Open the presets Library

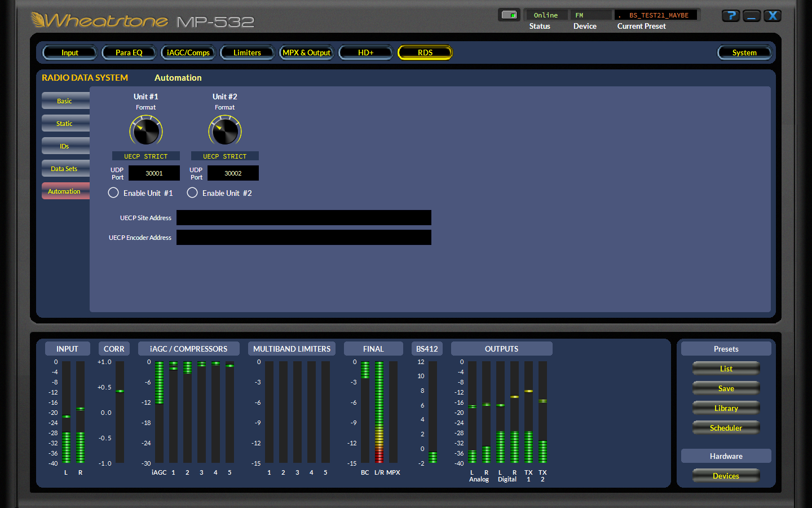726,408
